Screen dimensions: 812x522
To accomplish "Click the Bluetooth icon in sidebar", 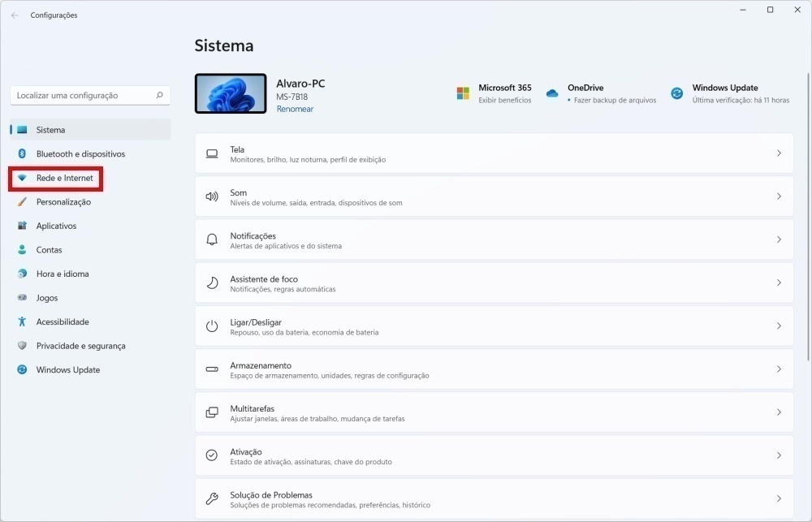I will (22, 153).
